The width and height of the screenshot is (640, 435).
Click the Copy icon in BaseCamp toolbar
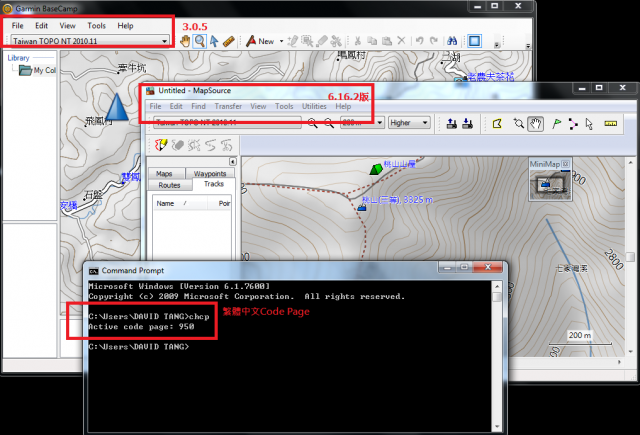372,41
